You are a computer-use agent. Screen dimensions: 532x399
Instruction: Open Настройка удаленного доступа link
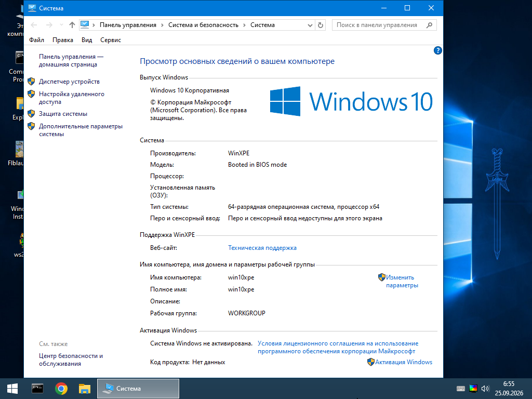click(x=72, y=98)
